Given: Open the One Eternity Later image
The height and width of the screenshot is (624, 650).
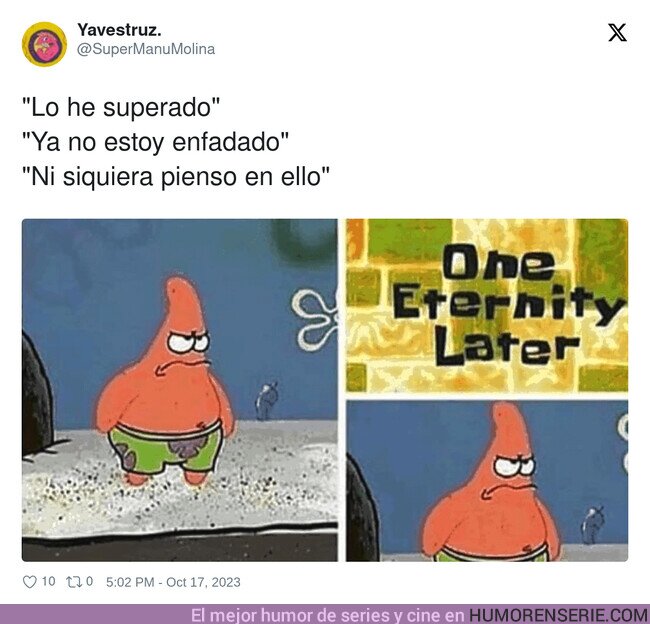Looking at the screenshot, I should pyautogui.click(x=487, y=306).
